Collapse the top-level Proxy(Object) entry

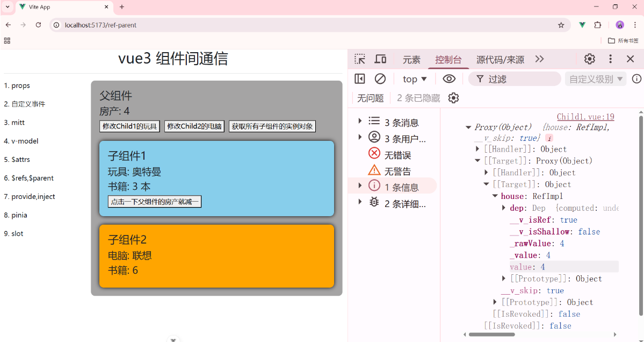point(468,127)
